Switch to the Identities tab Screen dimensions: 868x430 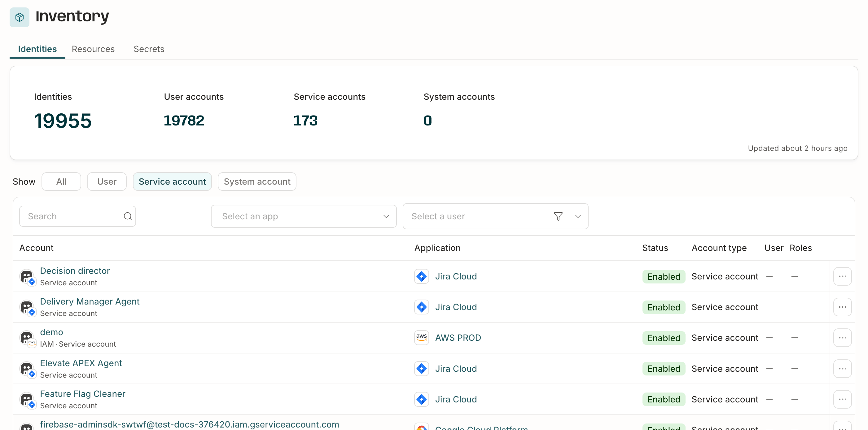click(37, 49)
